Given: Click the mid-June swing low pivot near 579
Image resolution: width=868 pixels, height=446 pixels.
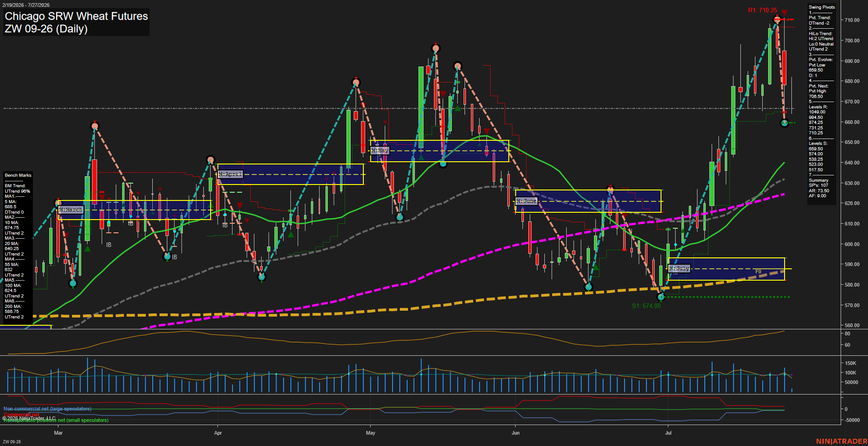Looking at the screenshot, I should [589, 287].
